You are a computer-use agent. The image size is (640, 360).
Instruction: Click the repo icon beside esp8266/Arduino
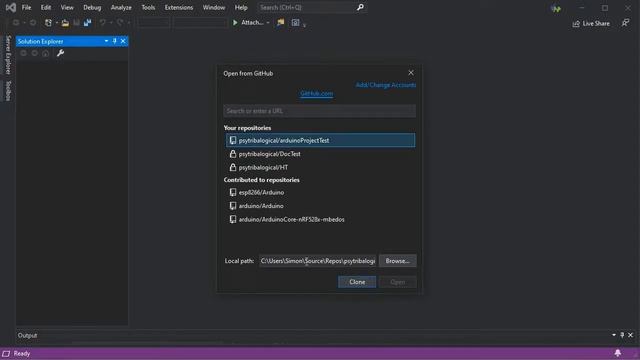click(x=233, y=192)
